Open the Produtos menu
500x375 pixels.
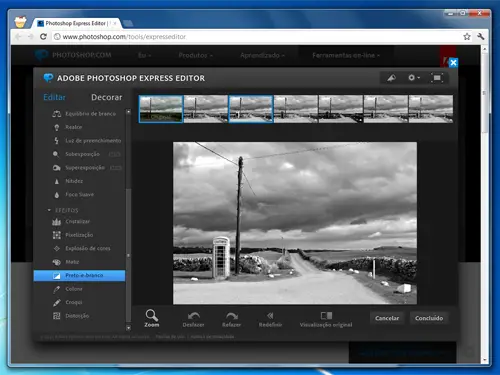click(x=195, y=55)
